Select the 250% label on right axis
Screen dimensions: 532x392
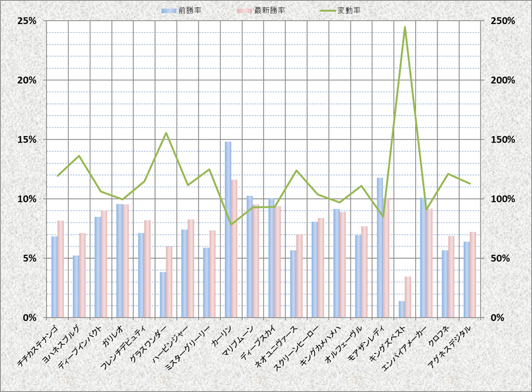click(x=502, y=21)
